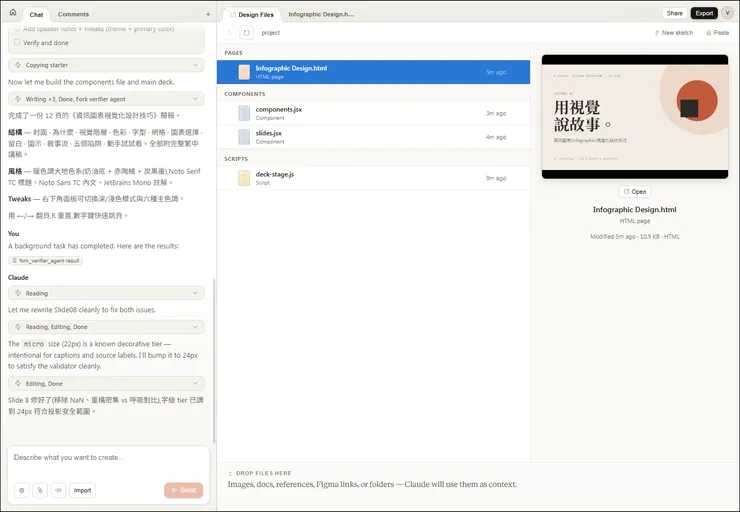Click the voice waveform icon
The width and height of the screenshot is (740, 512).
[59, 490]
